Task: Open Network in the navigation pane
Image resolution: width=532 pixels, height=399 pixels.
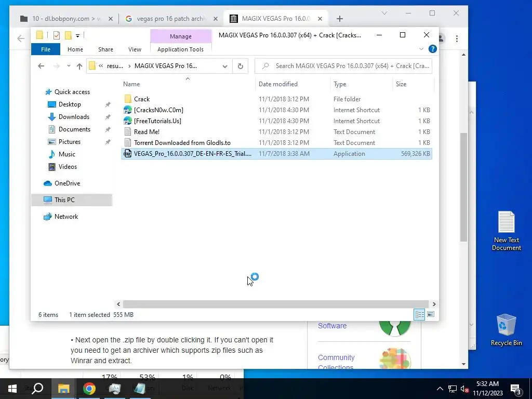Action: [66, 217]
